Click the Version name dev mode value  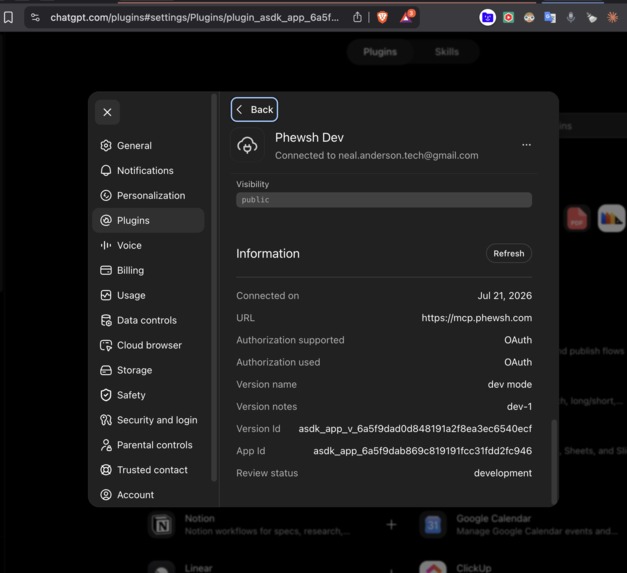pos(510,385)
